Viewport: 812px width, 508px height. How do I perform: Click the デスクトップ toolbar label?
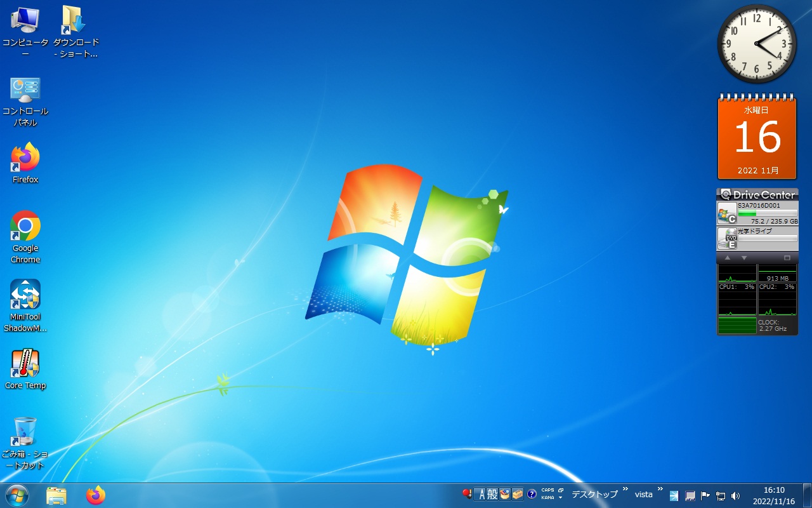[x=594, y=495]
